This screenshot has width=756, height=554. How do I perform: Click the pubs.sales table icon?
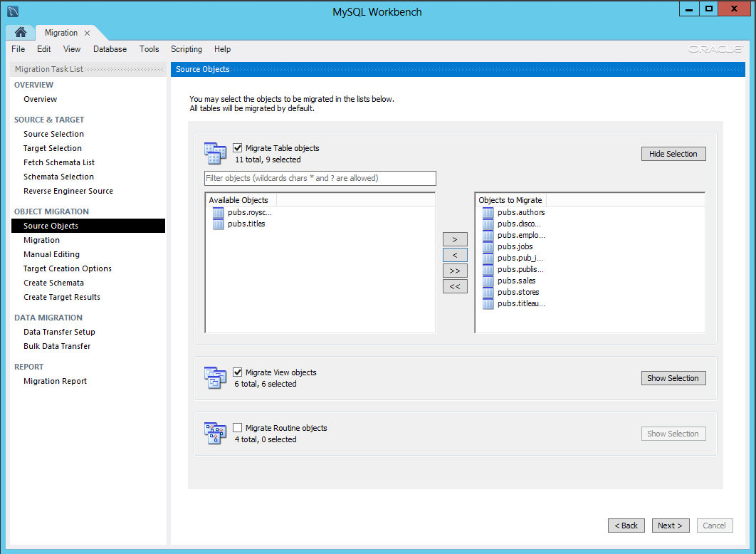coord(488,281)
